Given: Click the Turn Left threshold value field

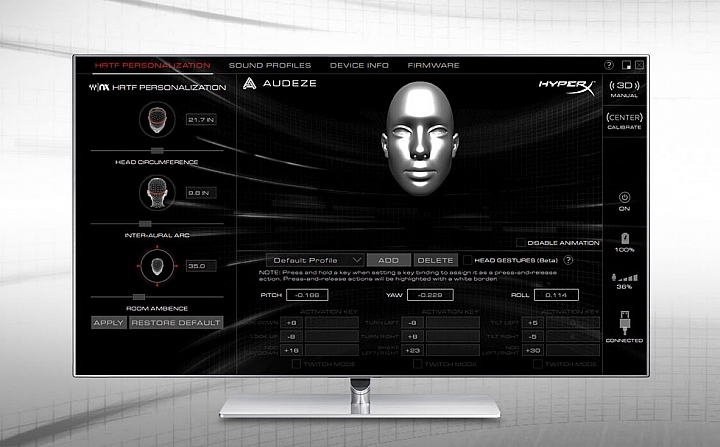Looking at the screenshot, I should tap(412, 323).
